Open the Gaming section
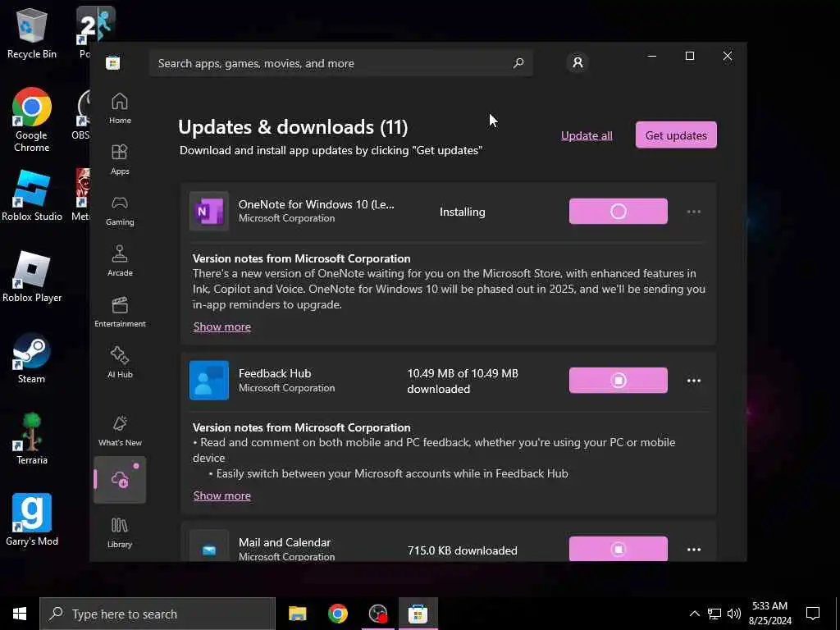840x630 pixels. coord(120,210)
